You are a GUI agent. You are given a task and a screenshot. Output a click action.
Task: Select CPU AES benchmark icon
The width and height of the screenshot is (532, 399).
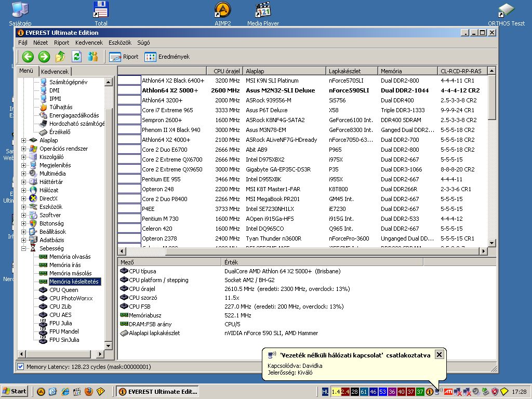point(43,315)
